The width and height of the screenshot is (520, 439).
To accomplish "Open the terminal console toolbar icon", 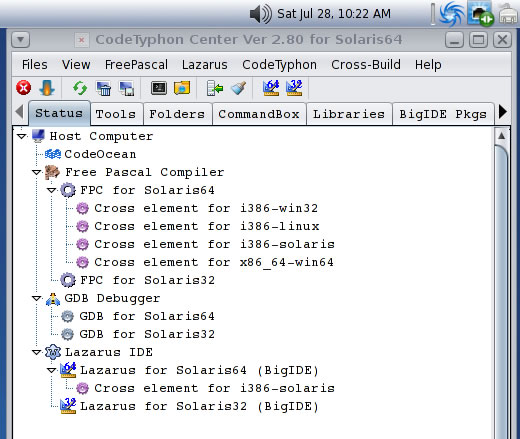I will (159, 88).
